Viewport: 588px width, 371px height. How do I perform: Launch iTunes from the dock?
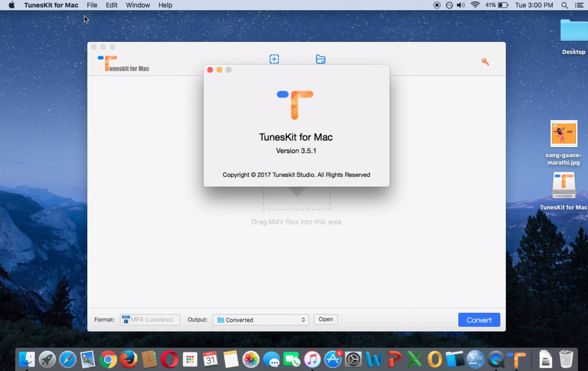tap(312, 359)
